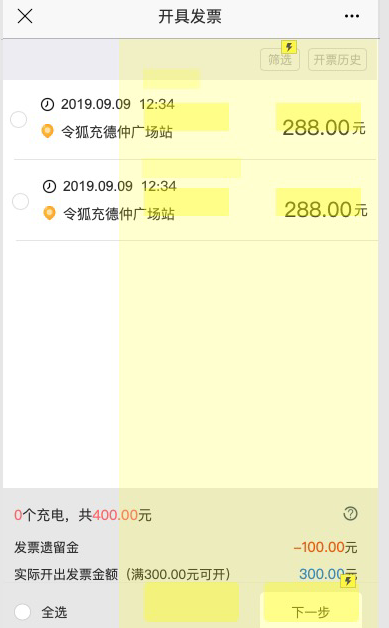The image size is (389, 628).
Task: Tap the lightning badge above the 下一步 button
Action: tap(348, 581)
